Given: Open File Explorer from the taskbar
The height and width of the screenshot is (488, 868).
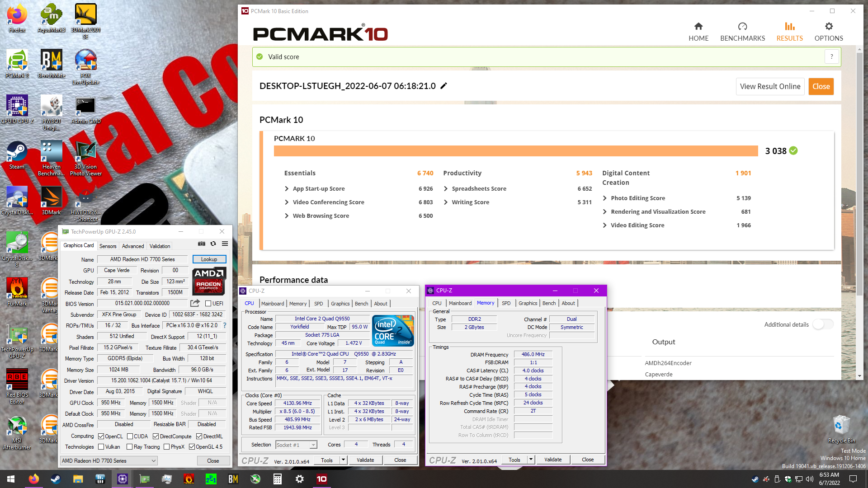Looking at the screenshot, I should (78, 479).
